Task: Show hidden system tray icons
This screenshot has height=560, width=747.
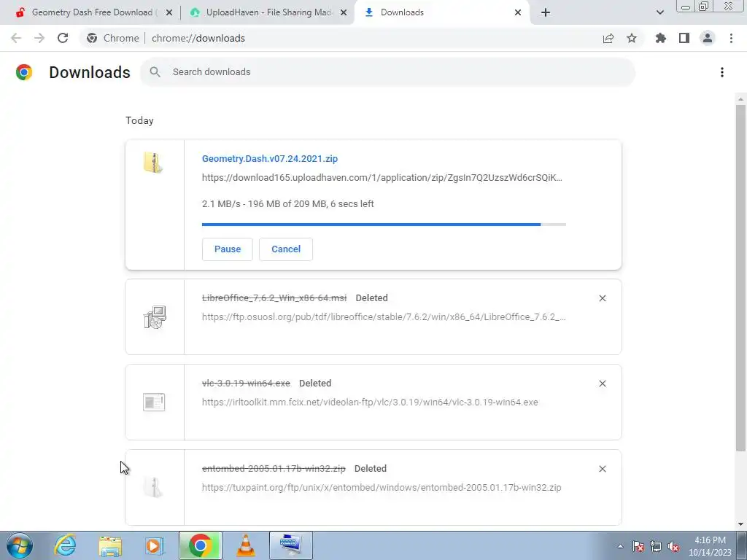Action: click(x=620, y=546)
